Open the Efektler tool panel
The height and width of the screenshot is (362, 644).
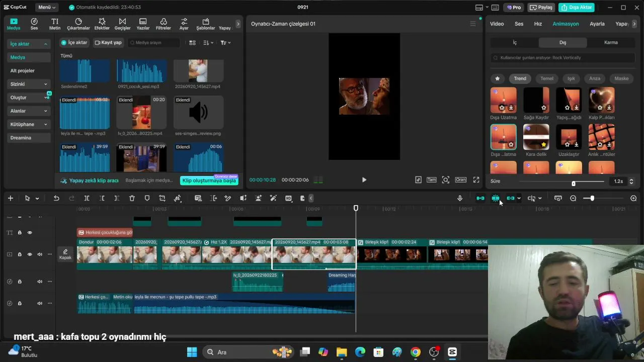(x=102, y=24)
